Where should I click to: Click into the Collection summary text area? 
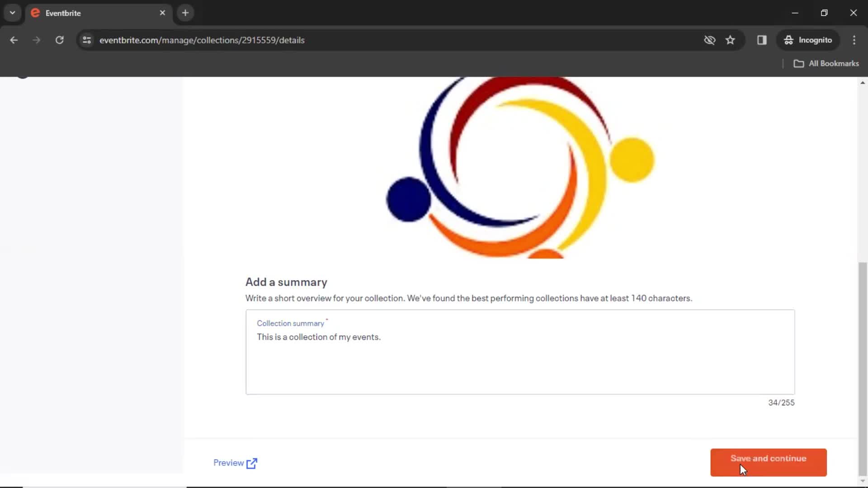click(520, 352)
